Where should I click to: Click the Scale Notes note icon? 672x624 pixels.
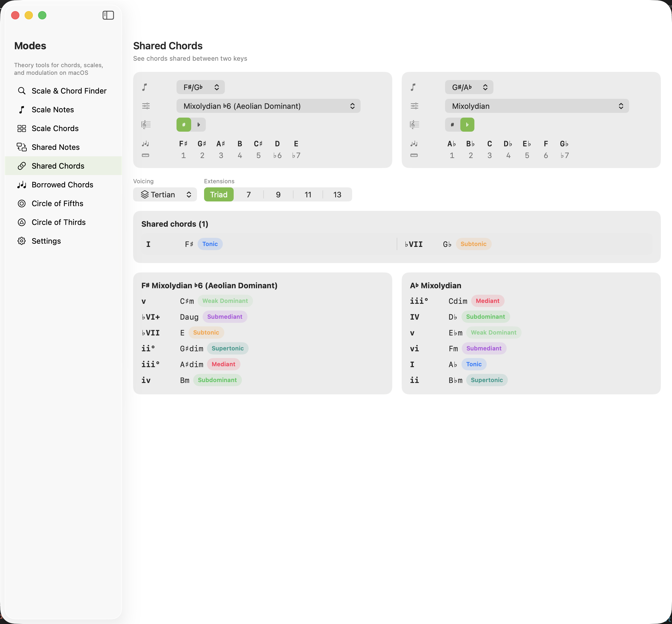tap(22, 109)
